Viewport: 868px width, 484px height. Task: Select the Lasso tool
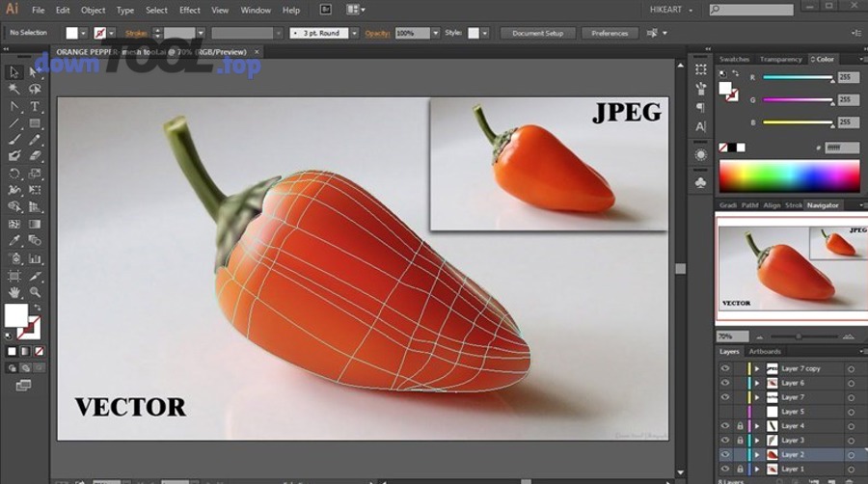point(35,89)
